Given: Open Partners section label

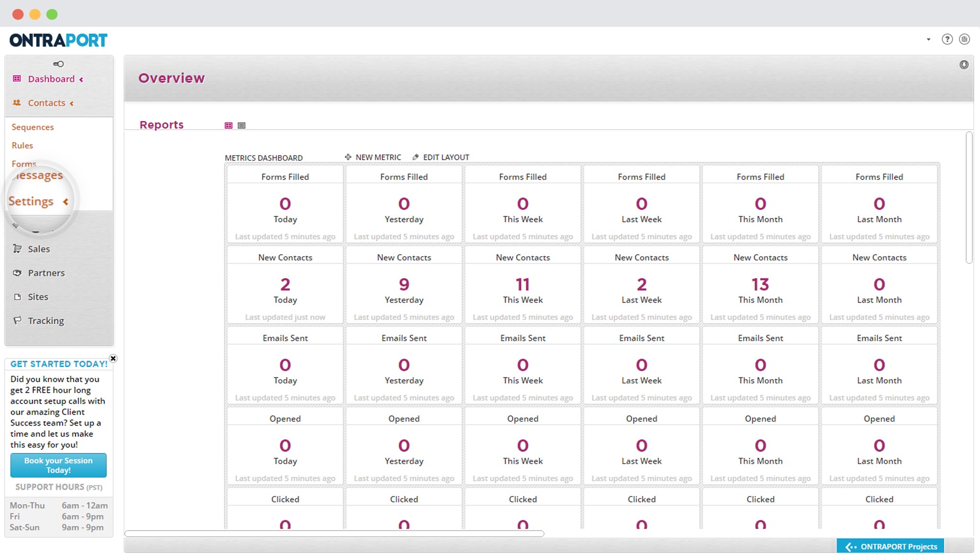Looking at the screenshot, I should 46,273.
